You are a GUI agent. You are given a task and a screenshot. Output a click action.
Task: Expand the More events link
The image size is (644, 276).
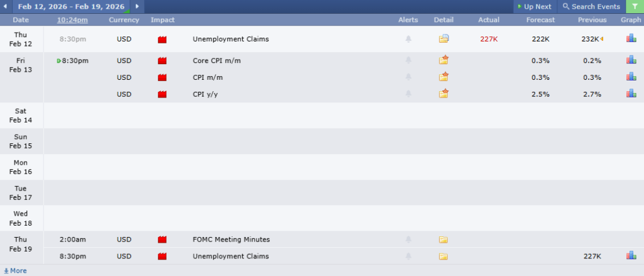tap(15, 271)
